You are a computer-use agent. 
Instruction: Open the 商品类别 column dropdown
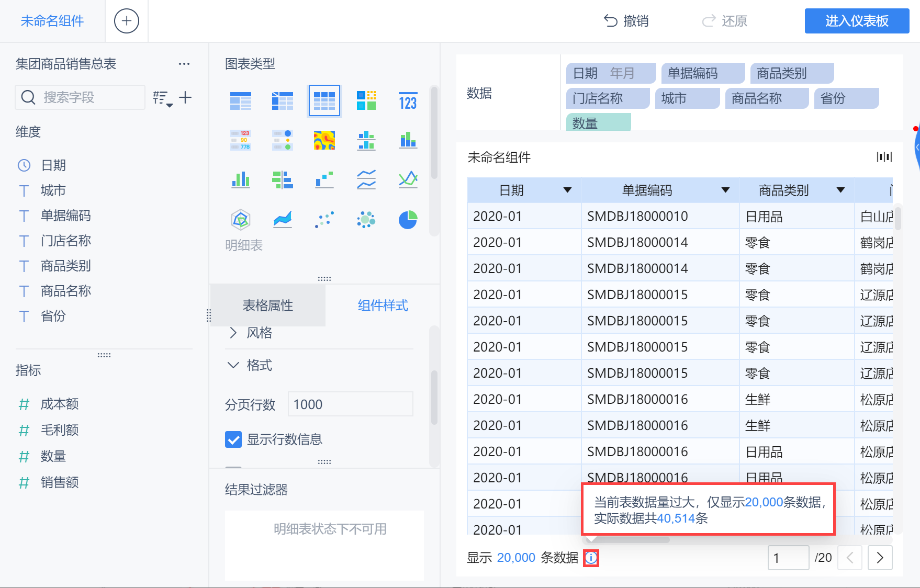click(841, 190)
